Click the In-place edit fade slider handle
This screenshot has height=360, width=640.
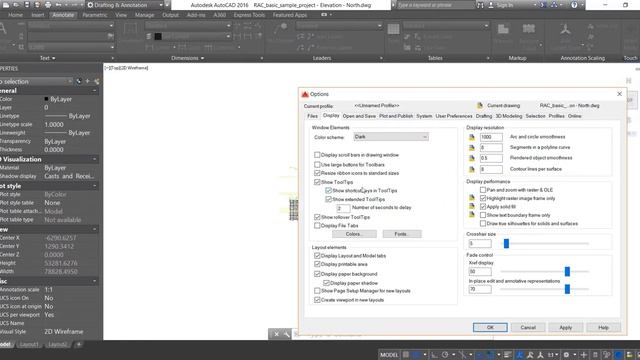[x=567, y=289]
